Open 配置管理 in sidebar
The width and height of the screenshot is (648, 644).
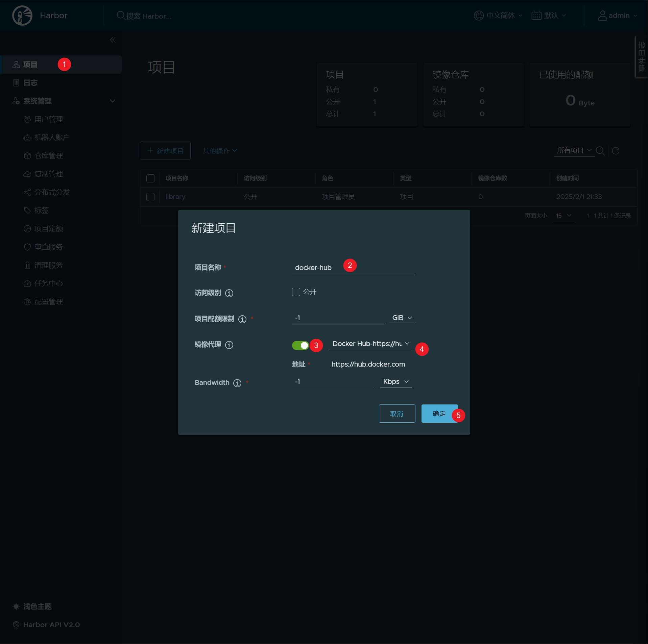(48, 302)
